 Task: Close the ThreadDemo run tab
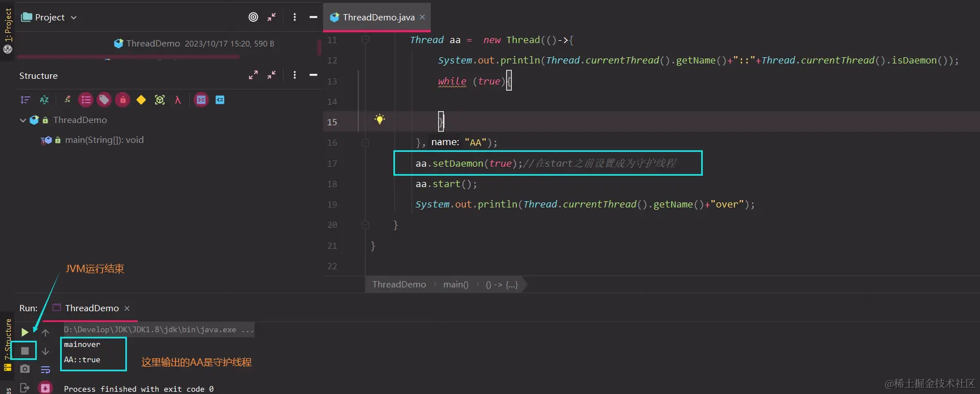pyautogui.click(x=127, y=308)
